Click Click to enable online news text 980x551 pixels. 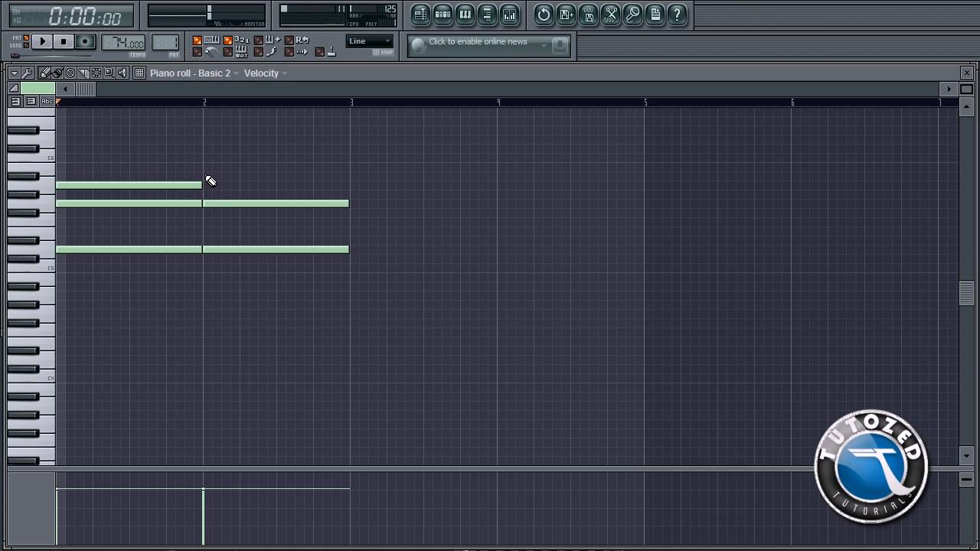pyautogui.click(x=478, y=41)
